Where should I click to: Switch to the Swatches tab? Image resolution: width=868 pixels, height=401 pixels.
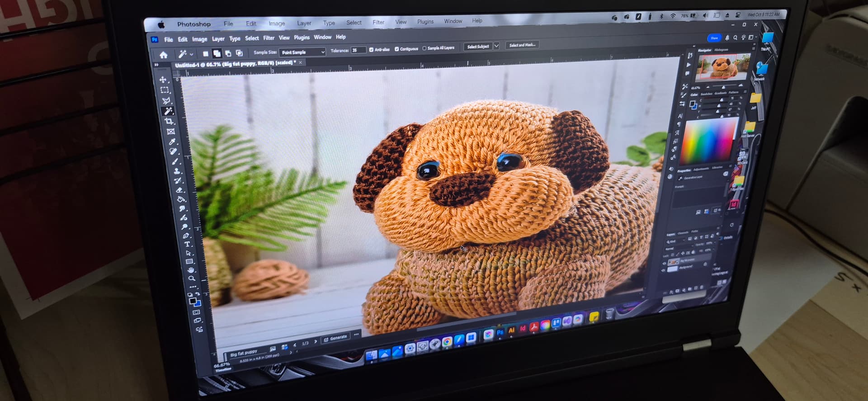pyautogui.click(x=706, y=94)
